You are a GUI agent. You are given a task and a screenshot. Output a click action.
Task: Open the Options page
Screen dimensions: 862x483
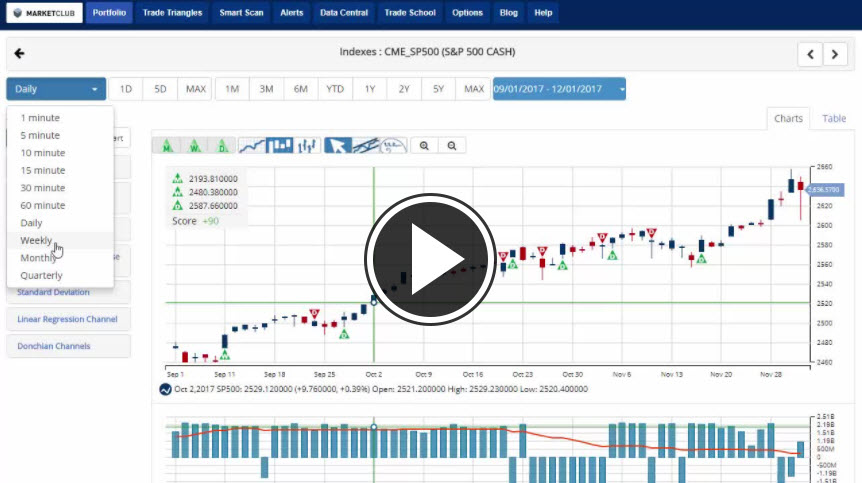467,13
